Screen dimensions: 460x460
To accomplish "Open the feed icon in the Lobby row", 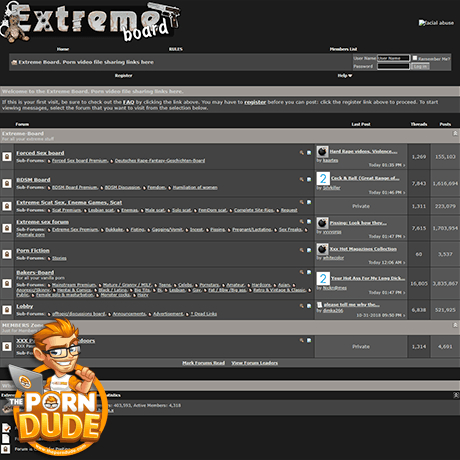I will (x=309, y=306).
